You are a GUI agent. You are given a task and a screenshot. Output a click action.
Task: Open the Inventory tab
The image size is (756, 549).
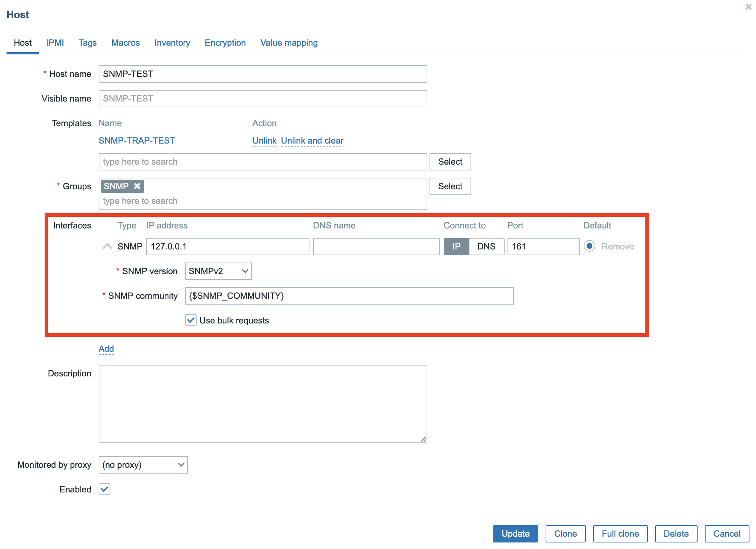click(172, 43)
